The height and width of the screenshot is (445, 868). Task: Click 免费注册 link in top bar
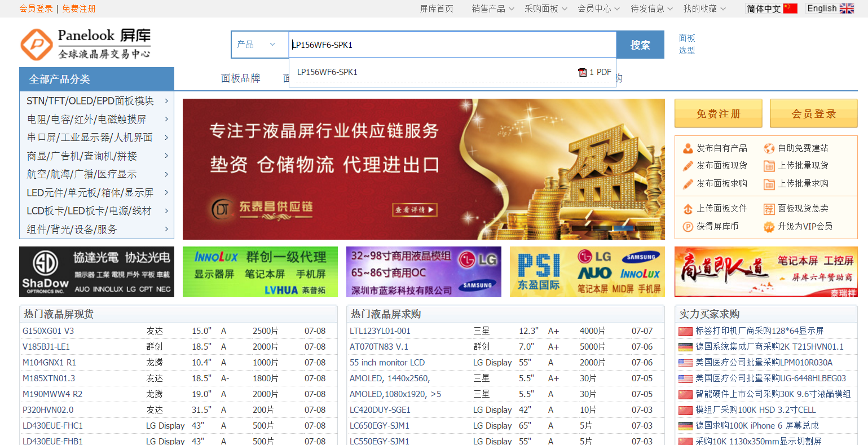79,8
